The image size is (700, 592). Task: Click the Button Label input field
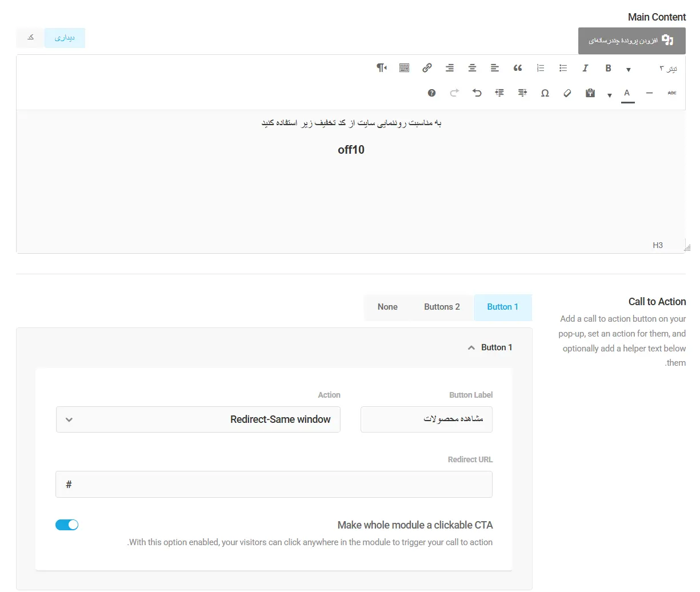pos(426,419)
